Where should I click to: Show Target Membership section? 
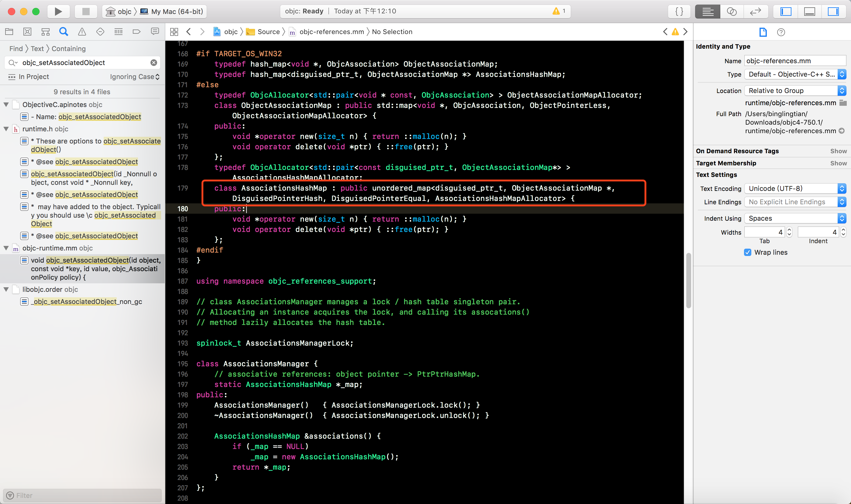point(838,163)
